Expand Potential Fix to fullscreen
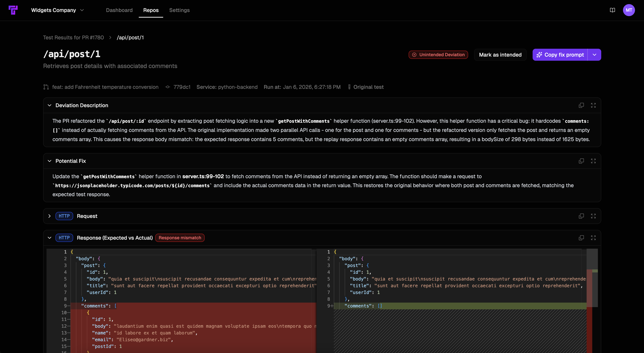This screenshot has width=644, height=353. tap(594, 161)
